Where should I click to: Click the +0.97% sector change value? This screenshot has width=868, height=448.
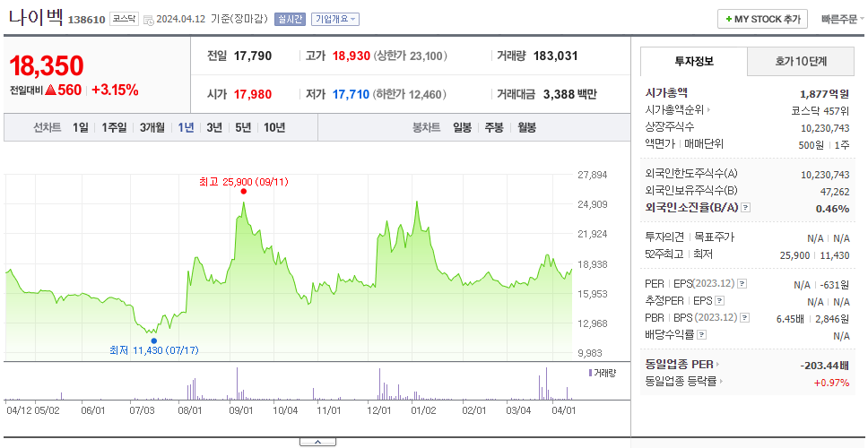pos(831,383)
